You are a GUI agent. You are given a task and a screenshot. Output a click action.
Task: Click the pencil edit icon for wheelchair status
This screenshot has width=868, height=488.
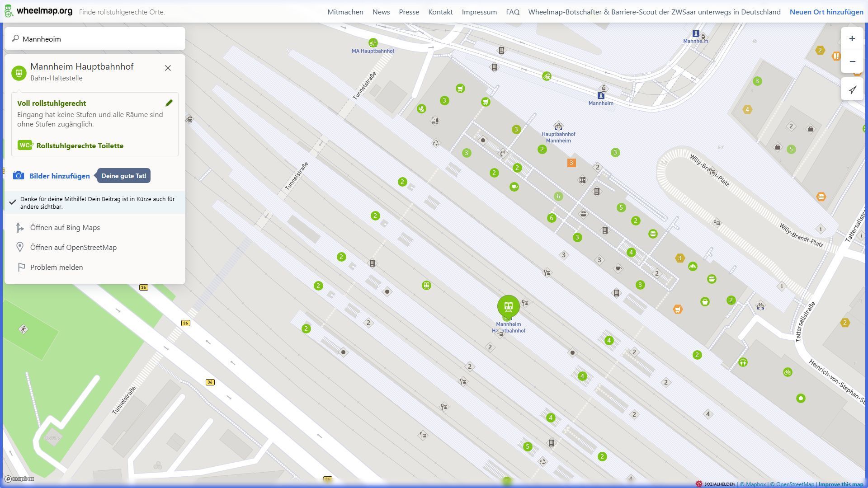click(x=169, y=103)
